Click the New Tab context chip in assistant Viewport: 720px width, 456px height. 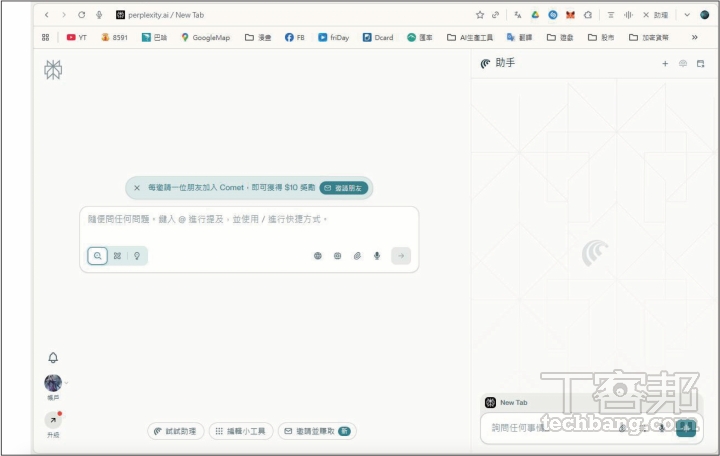[x=507, y=402]
